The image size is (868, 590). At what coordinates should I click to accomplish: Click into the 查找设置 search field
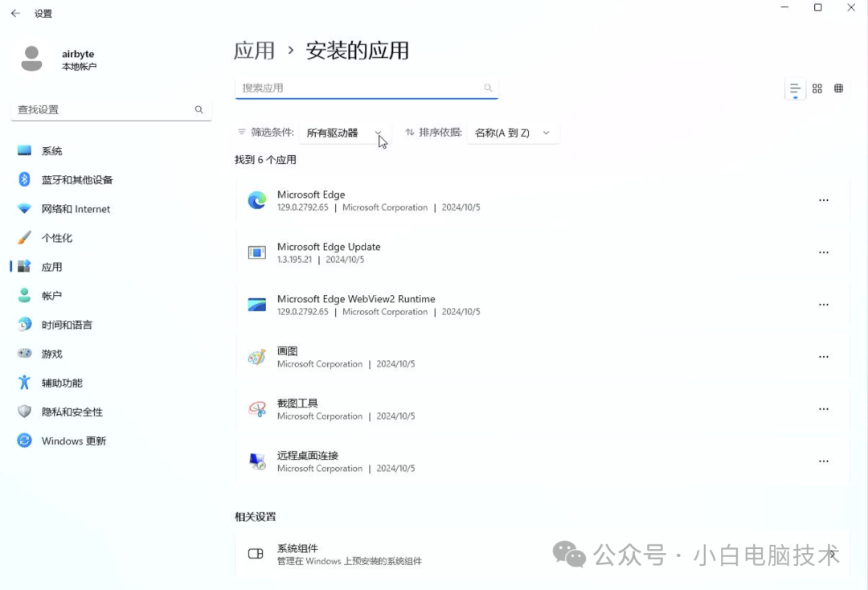coord(111,109)
